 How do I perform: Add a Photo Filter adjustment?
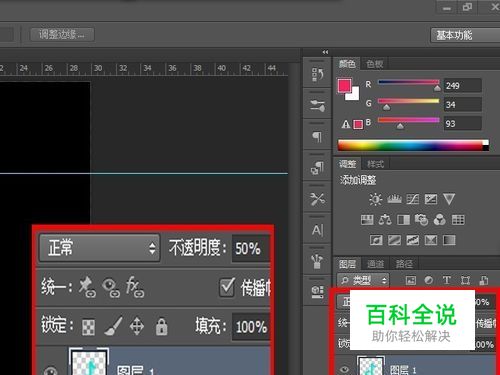pyautogui.click(x=421, y=220)
